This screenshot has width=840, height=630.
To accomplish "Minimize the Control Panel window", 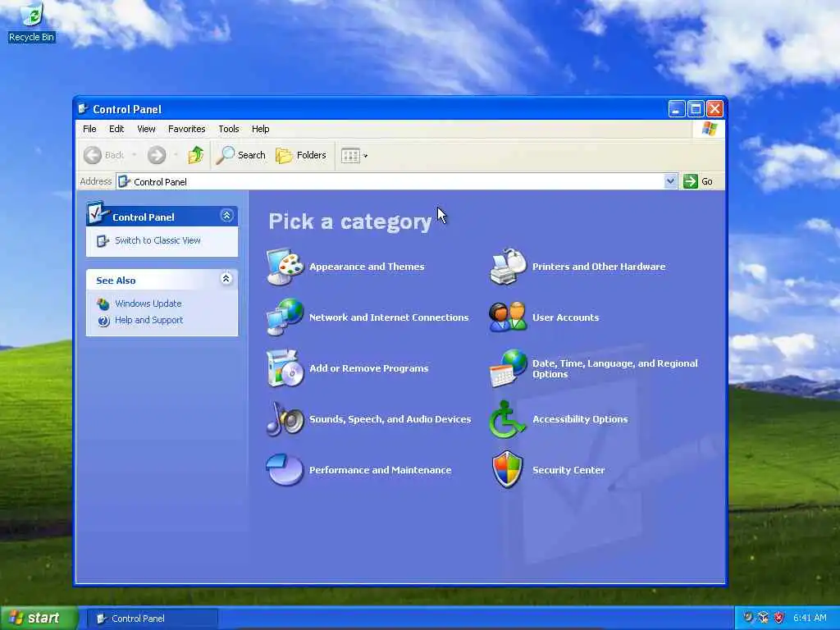I will [x=677, y=109].
